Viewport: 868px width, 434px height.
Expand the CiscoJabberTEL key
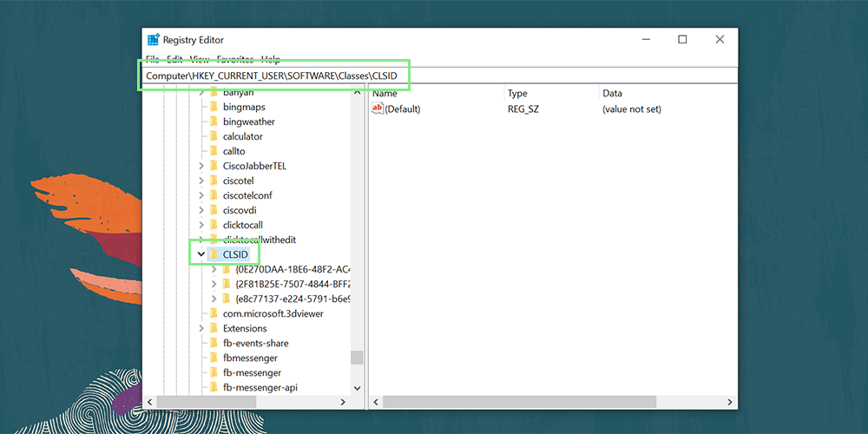click(201, 166)
